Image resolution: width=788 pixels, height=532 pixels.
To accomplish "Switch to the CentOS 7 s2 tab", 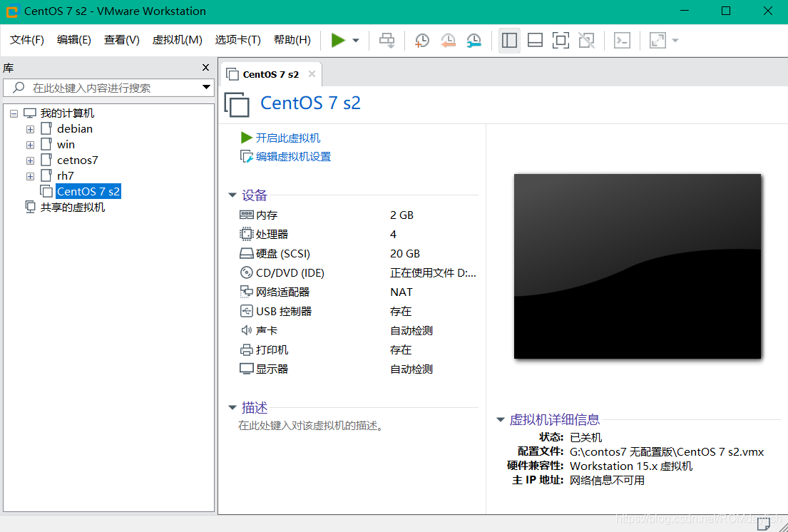I will pos(271,73).
